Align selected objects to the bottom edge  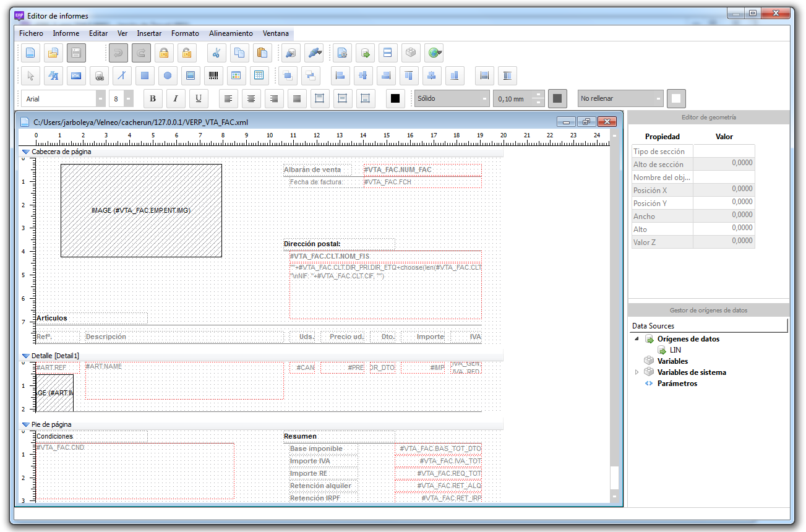(x=455, y=75)
